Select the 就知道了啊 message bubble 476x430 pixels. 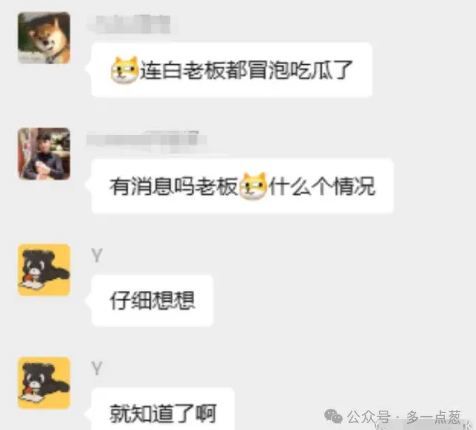tap(163, 409)
